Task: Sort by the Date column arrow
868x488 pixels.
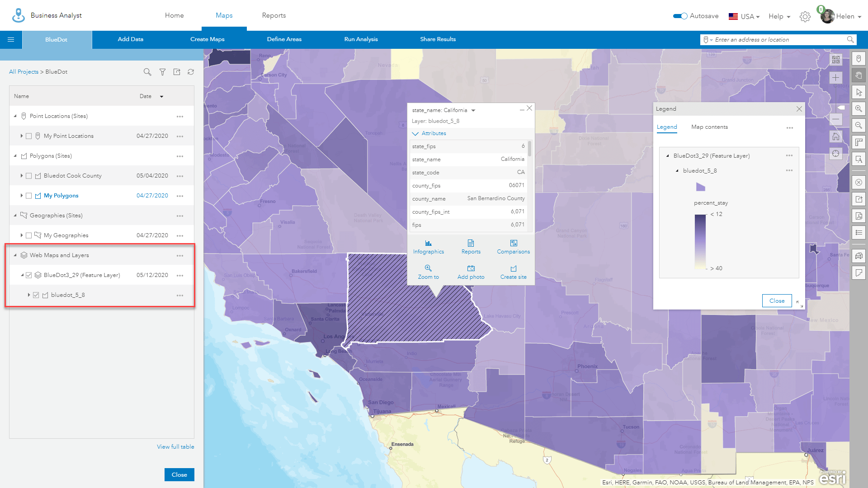Action: point(161,97)
